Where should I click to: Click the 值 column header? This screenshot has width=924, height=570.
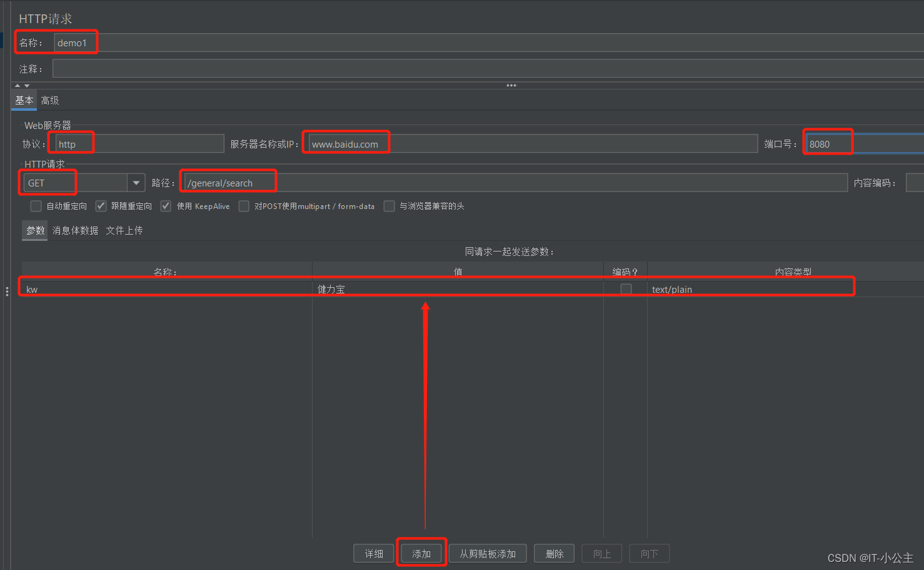(x=458, y=272)
